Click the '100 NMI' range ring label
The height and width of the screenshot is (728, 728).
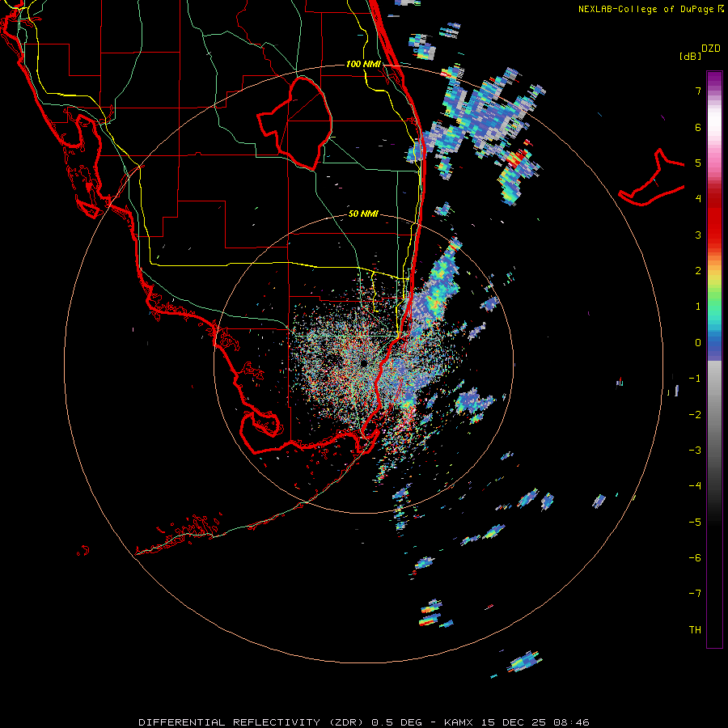[363, 64]
